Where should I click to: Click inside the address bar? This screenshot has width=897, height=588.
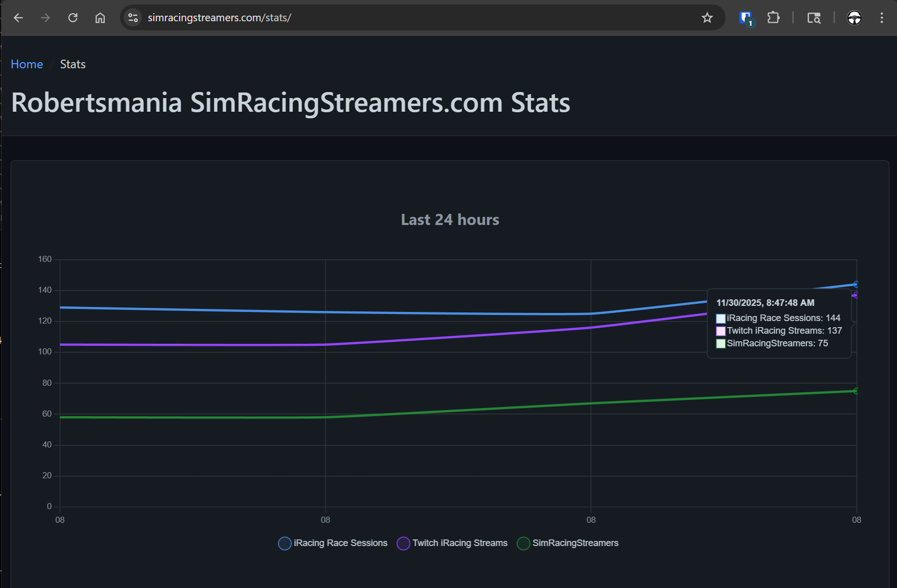pos(354,17)
